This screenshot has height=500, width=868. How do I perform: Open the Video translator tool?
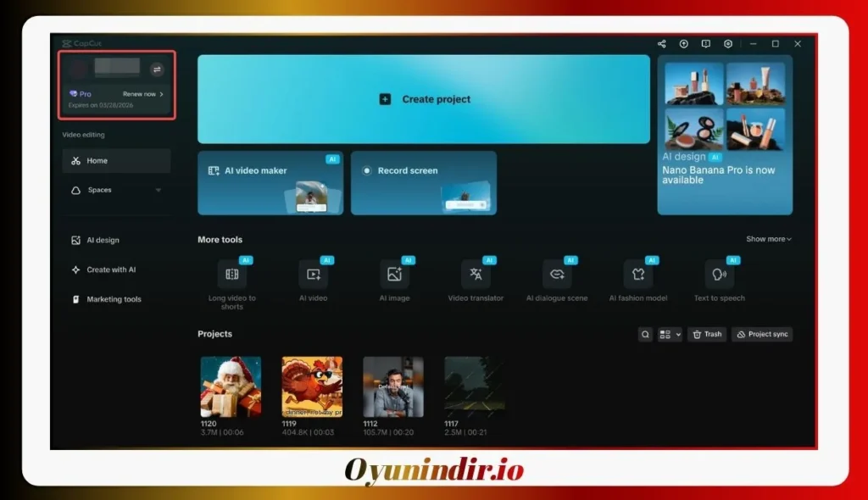pos(476,281)
